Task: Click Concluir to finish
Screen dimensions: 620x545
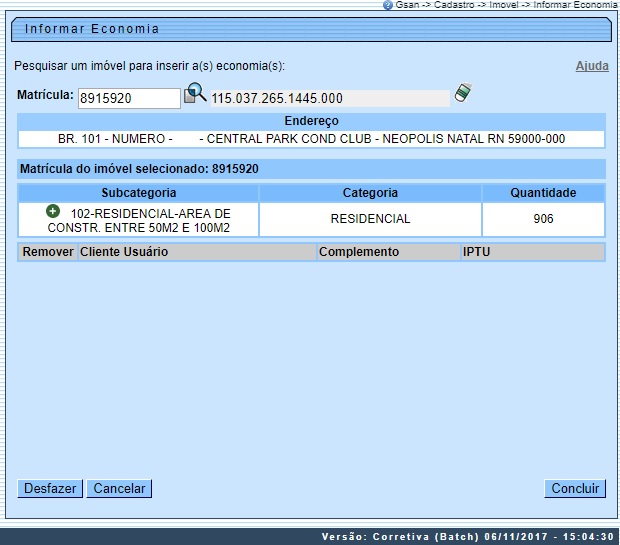Action: 575,489
